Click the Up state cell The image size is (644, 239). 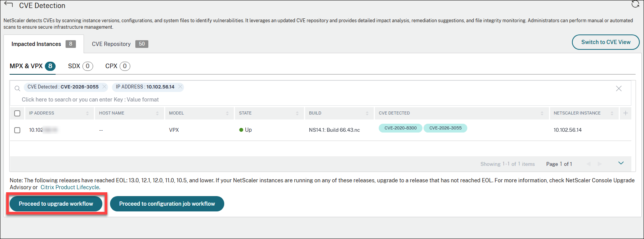click(x=245, y=130)
